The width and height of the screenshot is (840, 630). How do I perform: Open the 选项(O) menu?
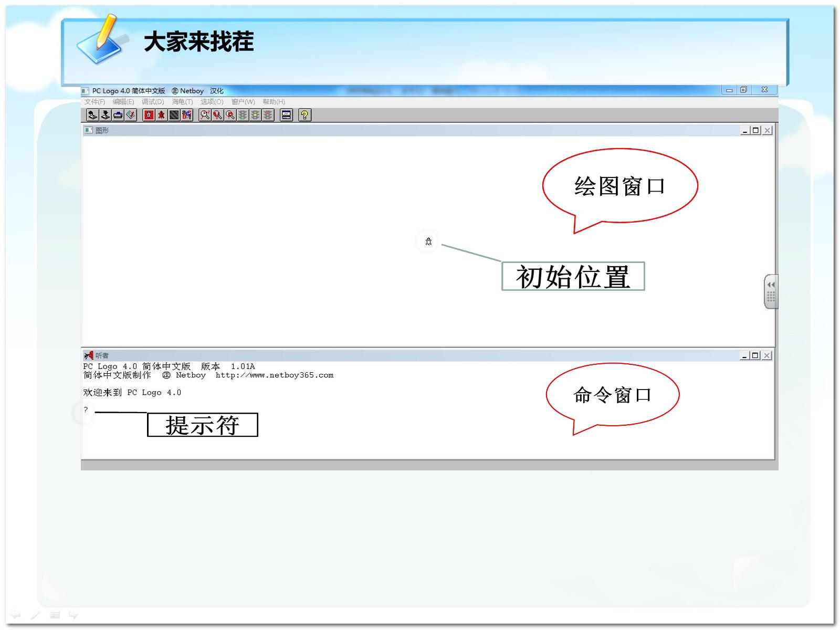(212, 102)
